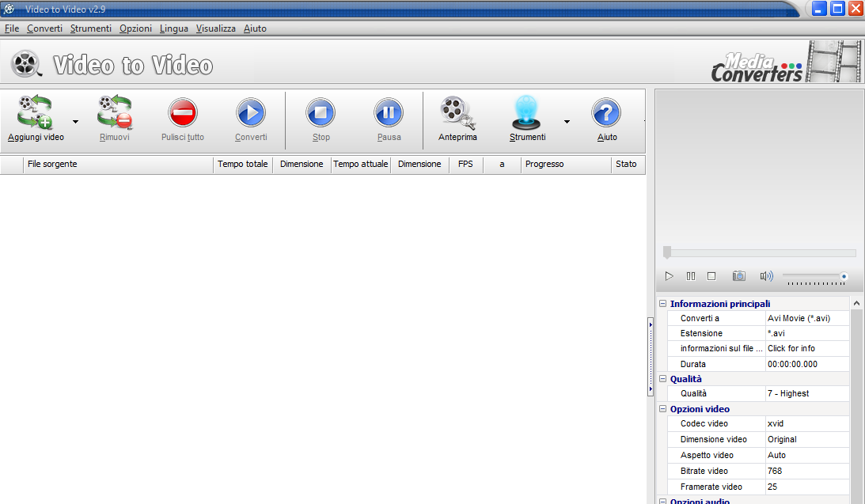Select the Codec video property label
The image size is (865, 504).
point(704,423)
